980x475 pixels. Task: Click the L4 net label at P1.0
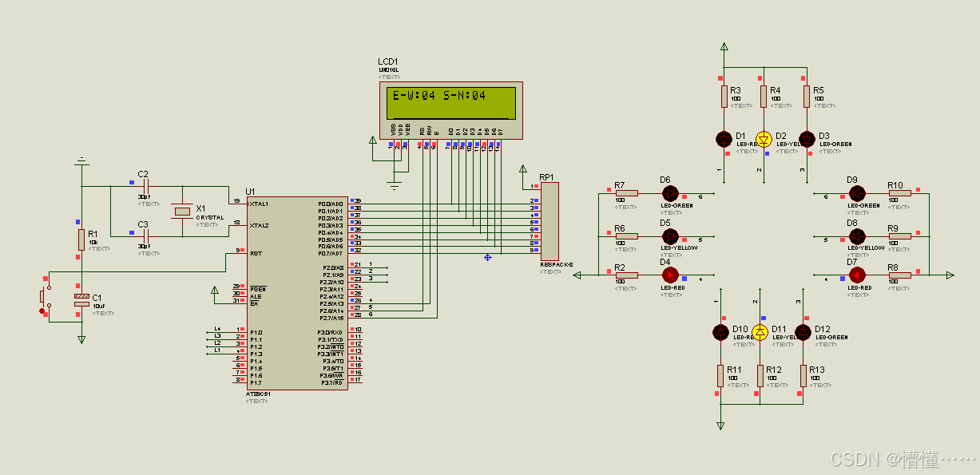(x=217, y=329)
